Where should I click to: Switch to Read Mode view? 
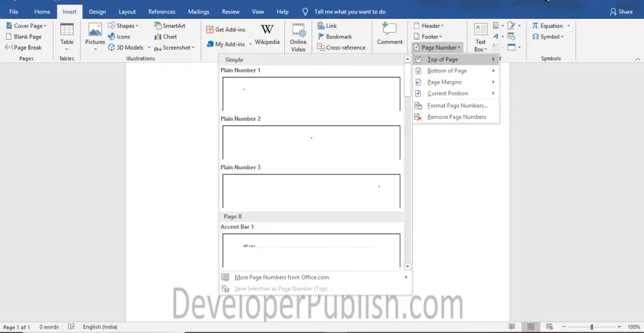512,327
